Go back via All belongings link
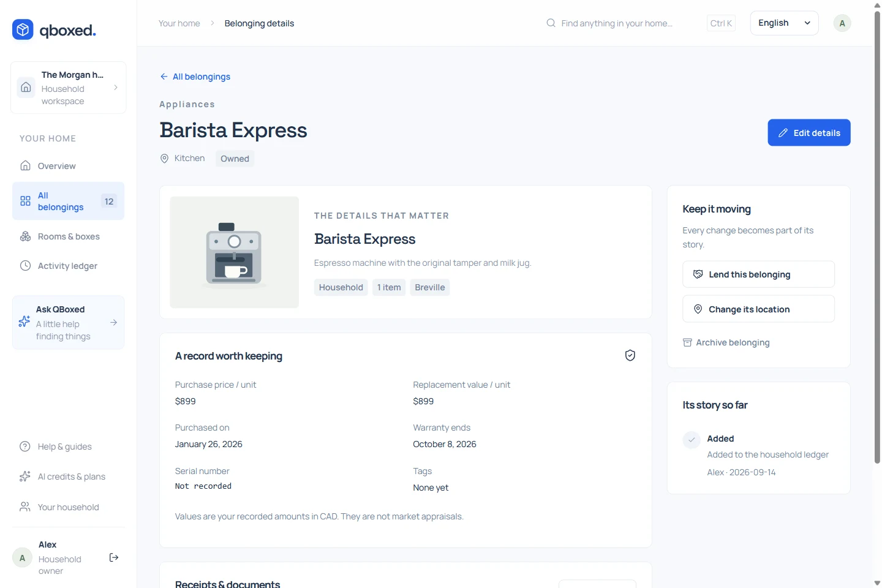Image resolution: width=882 pixels, height=588 pixels. 195,77
